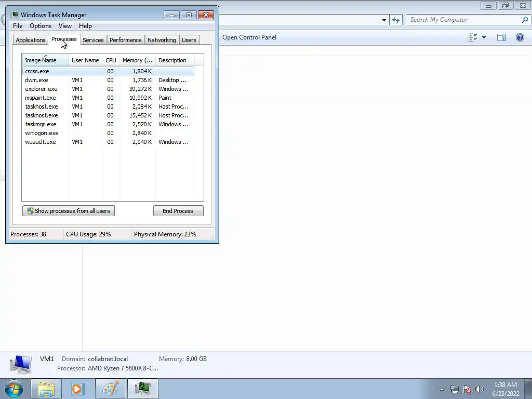The image size is (532, 399).
Task: Select taskhost.exe using 2,084 K
Action: (x=108, y=107)
